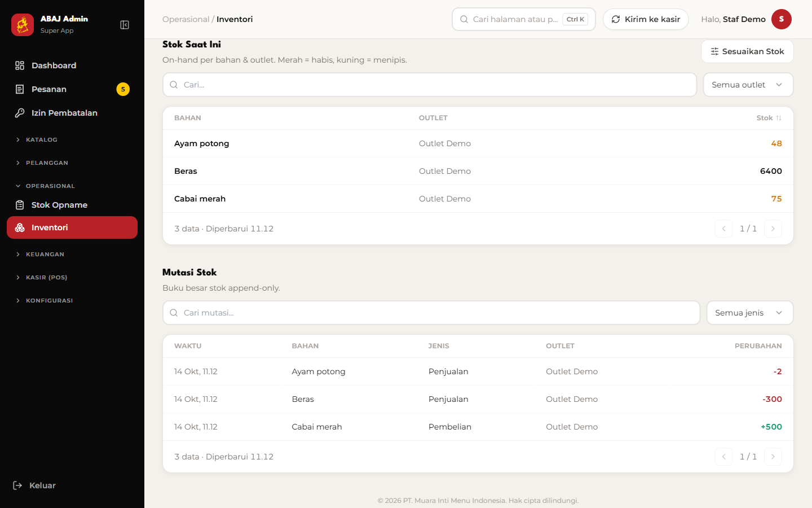Open Izin Pembatalan menu item
Screen dimensions: 812x508
coord(72,113)
